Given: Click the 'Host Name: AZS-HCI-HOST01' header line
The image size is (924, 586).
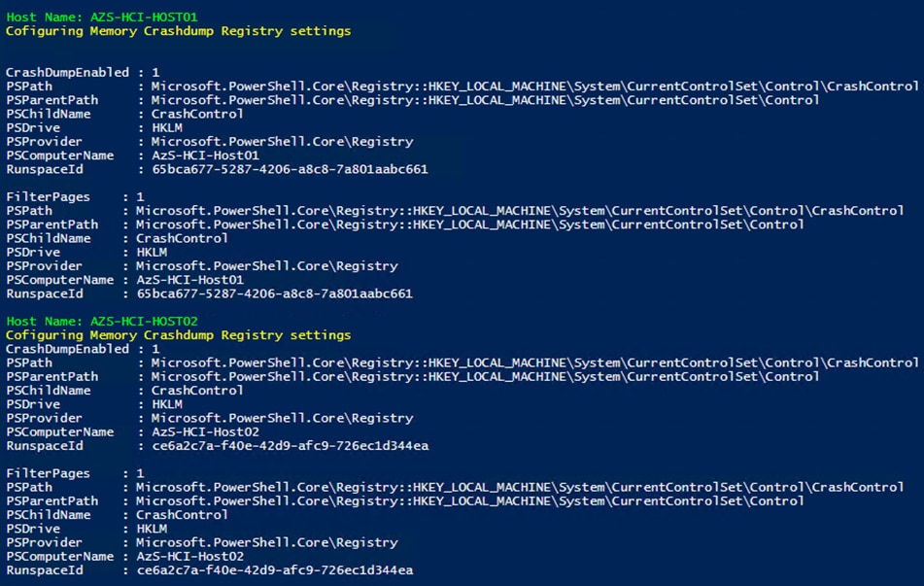Looking at the screenshot, I should tap(102, 17).
